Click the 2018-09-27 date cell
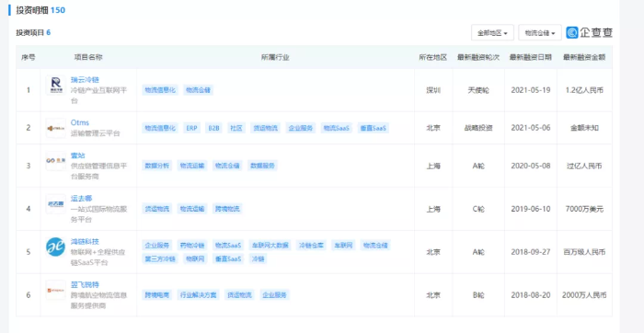This screenshot has width=644, height=333. tap(531, 252)
